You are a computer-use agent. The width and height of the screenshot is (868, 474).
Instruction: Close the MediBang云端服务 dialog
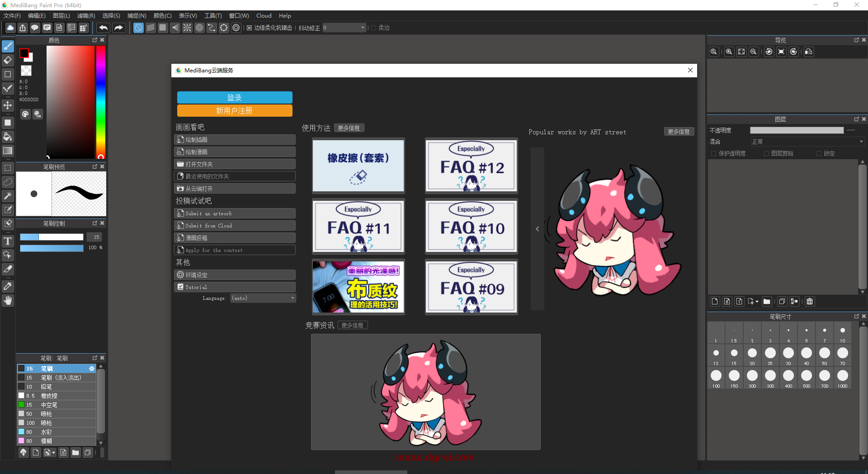pos(690,70)
